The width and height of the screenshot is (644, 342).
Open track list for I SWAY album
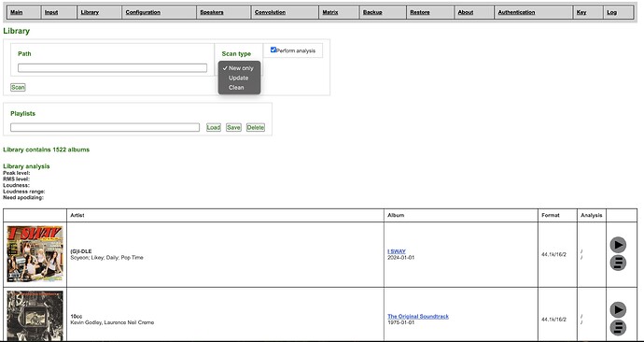[618, 263]
